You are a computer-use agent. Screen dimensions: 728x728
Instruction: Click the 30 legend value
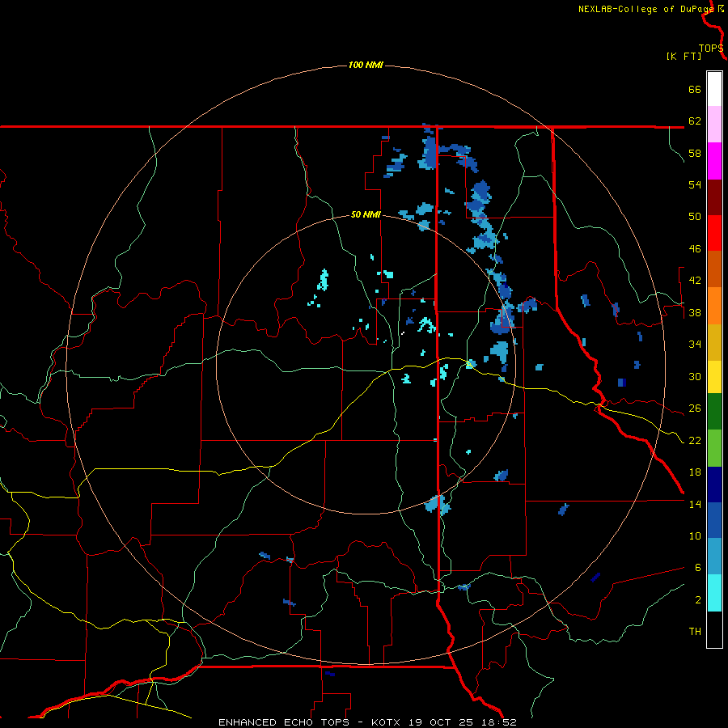coord(695,376)
